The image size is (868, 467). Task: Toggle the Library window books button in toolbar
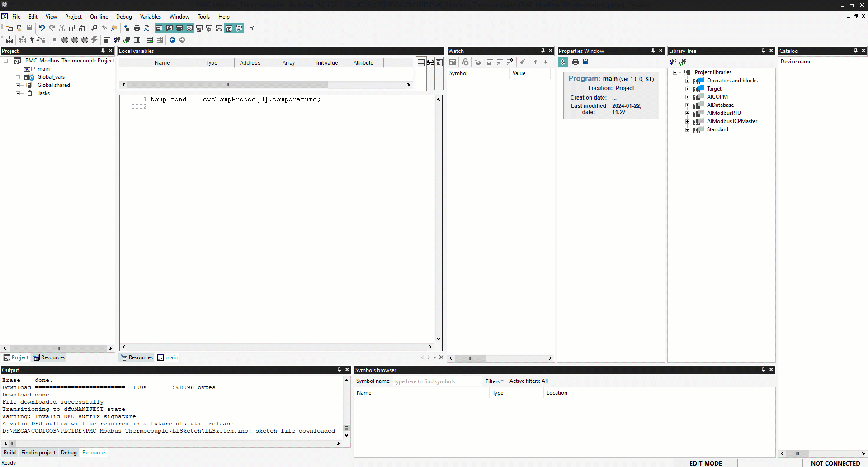pos(179,28)
